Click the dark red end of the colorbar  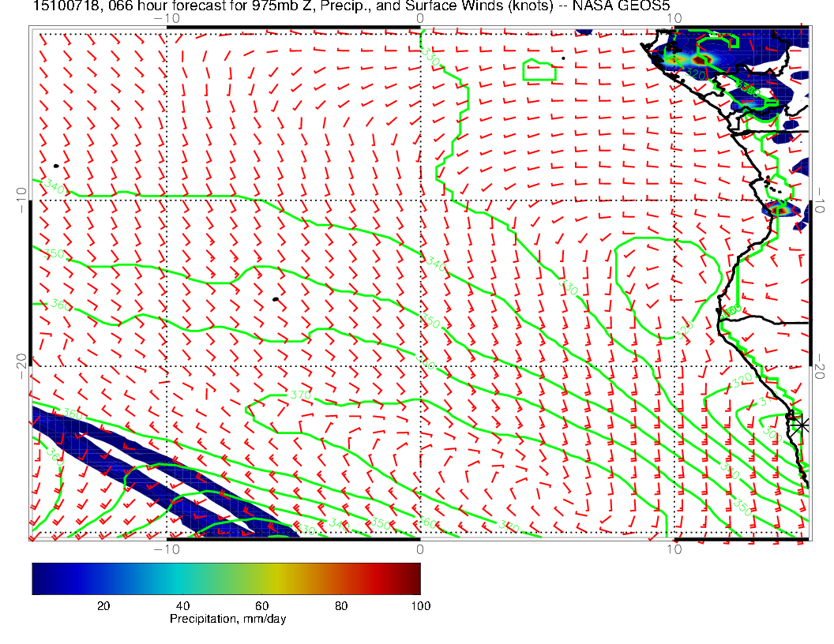[414, 578]
